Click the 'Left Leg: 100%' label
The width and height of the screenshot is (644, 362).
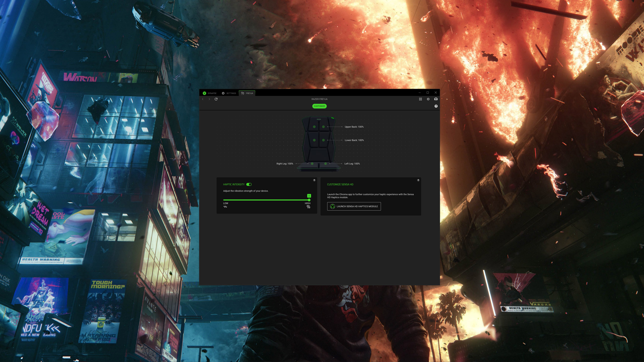click(352, 164)
